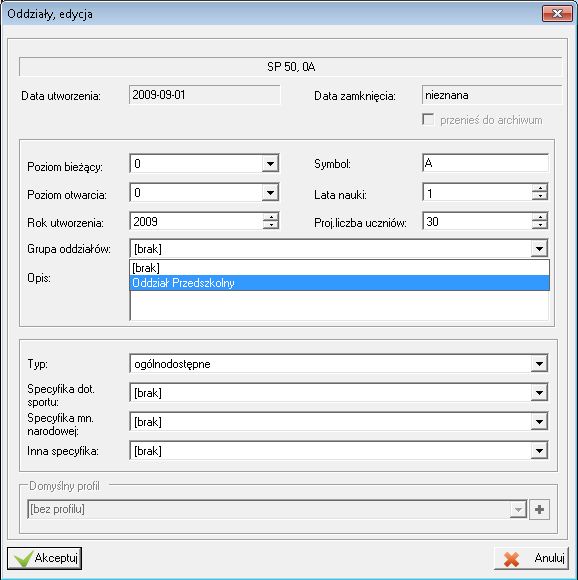This screenshot has width=578, height=580.
Task: Click in the Symbol input field
Action: (x=485, y=163)
